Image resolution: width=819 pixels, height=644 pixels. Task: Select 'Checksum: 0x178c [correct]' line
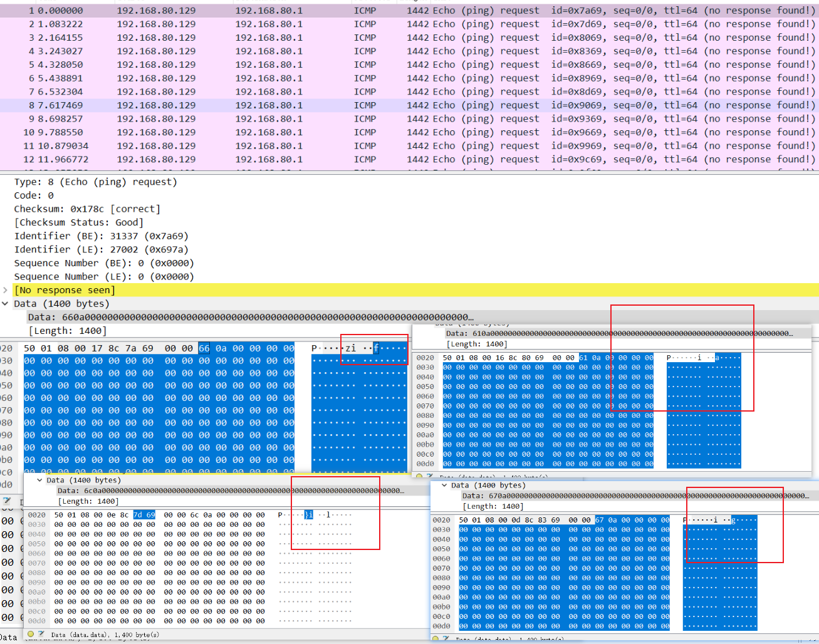tap(87, 209)
